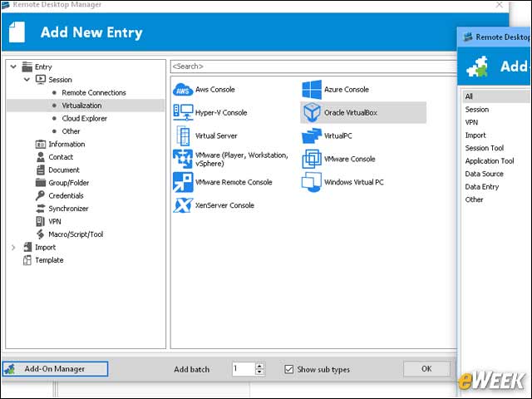Select the Azure Console Windows-logo icon
Image resolution: width=532 pixels, height=399 pixels.
pyautogui.click(x=312, y=90)
